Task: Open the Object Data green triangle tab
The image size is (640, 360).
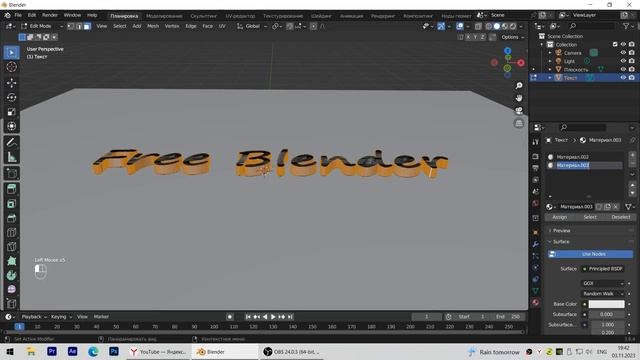Action: (536, 291)
